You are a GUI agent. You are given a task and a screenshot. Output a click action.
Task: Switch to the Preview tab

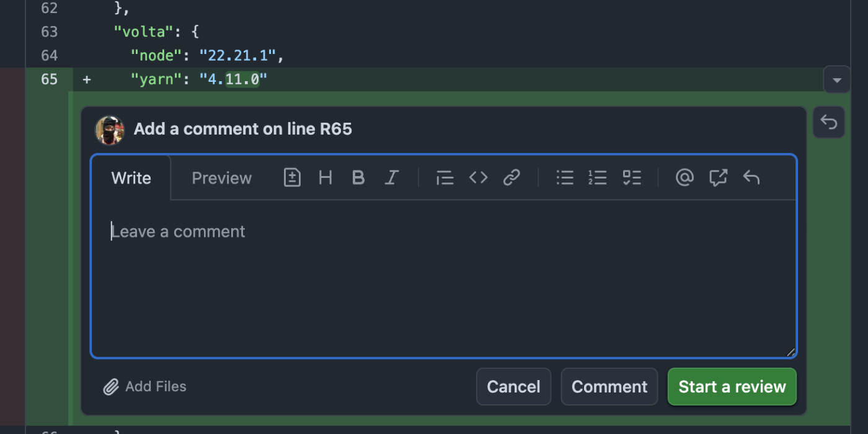[221, 178]
